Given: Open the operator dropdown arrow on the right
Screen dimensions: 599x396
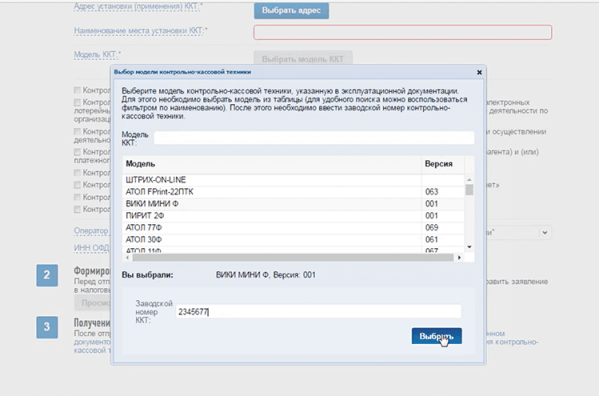Looking at the screenshot, I should coord(545,232).
